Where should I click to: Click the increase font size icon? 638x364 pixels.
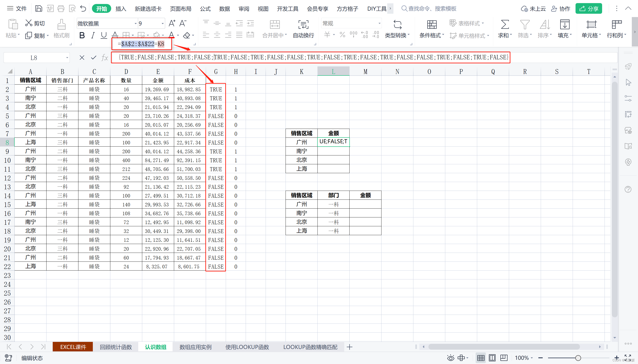(x=172, y=23)
